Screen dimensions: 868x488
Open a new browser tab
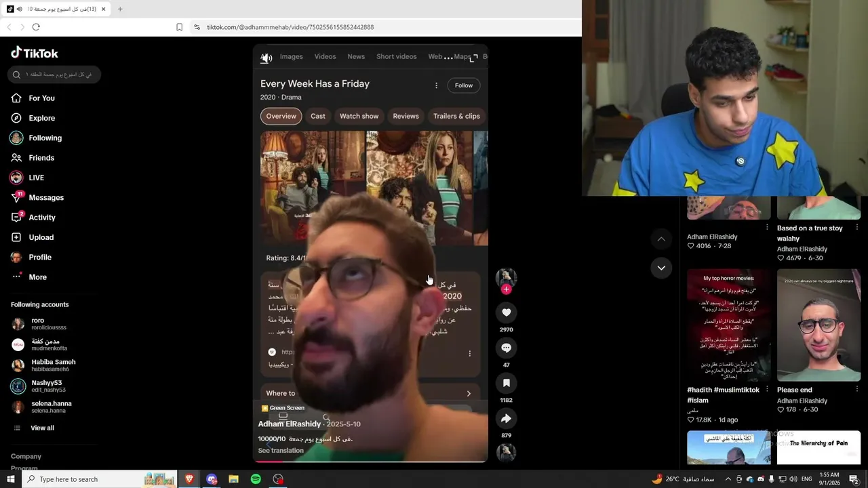click(x=120, y=9)
